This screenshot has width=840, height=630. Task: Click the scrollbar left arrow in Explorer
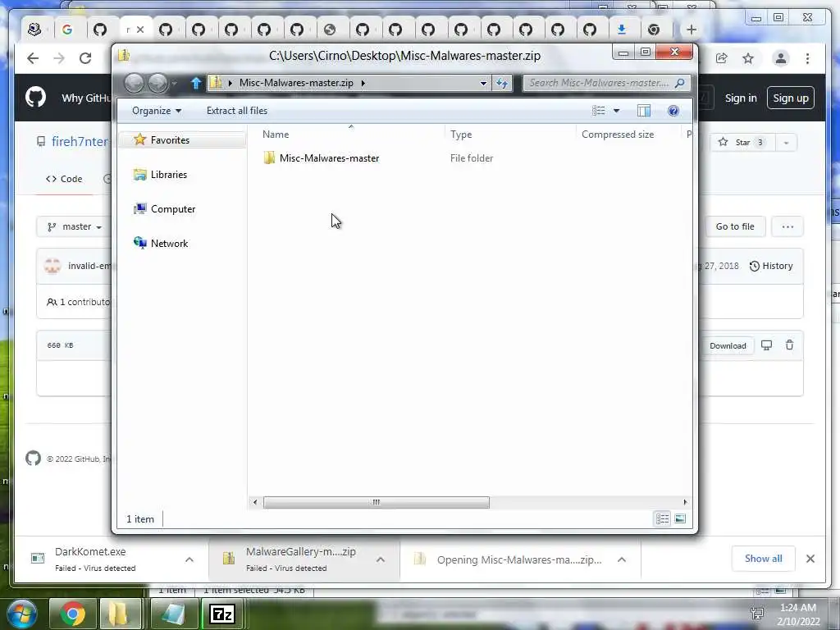(x=255, y=502)
